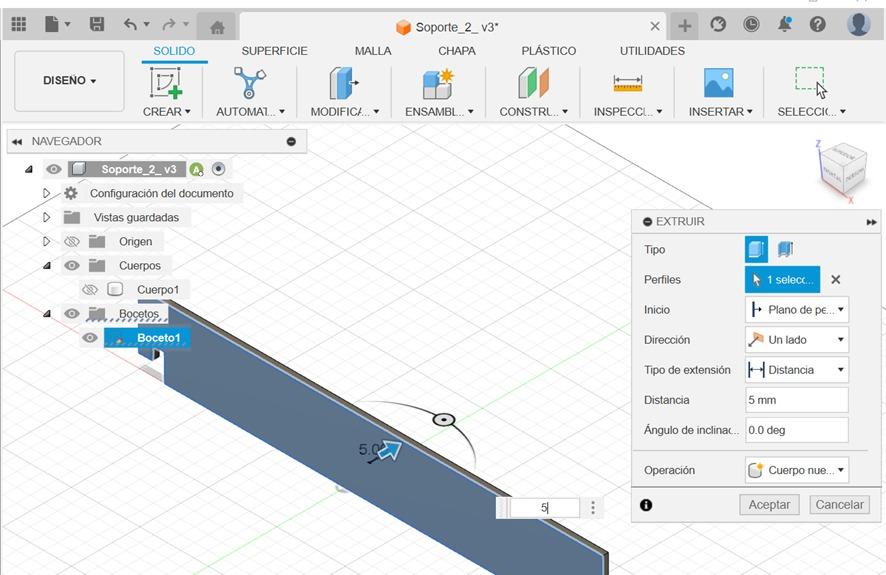Open the DISEÑO workspace dropdown
This screenshot has width=886, height=575.
[x=70, y=81]
